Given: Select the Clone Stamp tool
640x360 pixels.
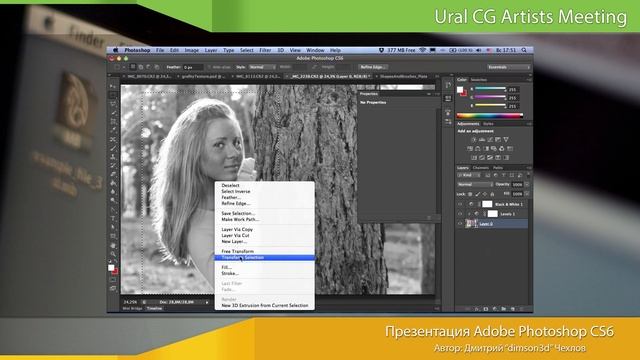Looking at the screenshot, I should pos(113,157).
